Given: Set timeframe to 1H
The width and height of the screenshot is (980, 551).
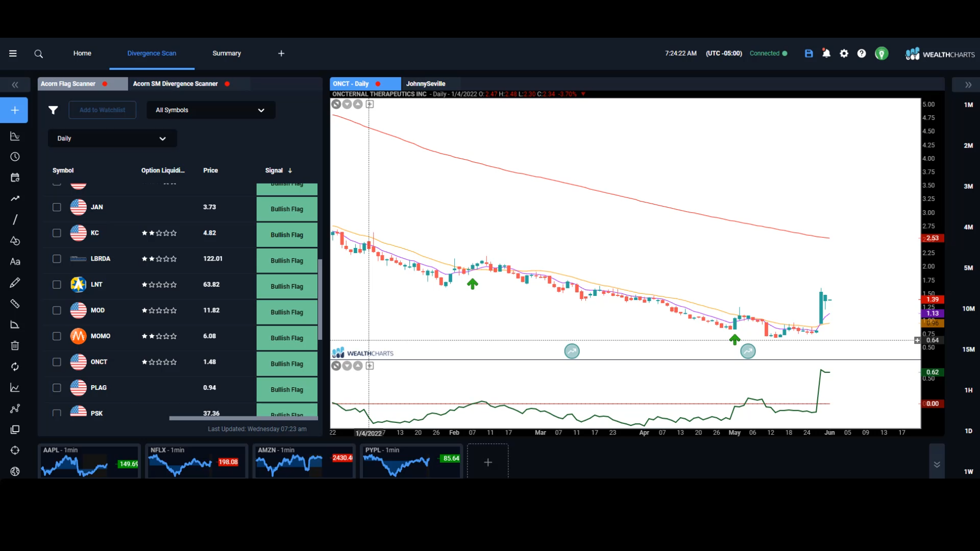Looking at the screenshot, I should (968, 390).
